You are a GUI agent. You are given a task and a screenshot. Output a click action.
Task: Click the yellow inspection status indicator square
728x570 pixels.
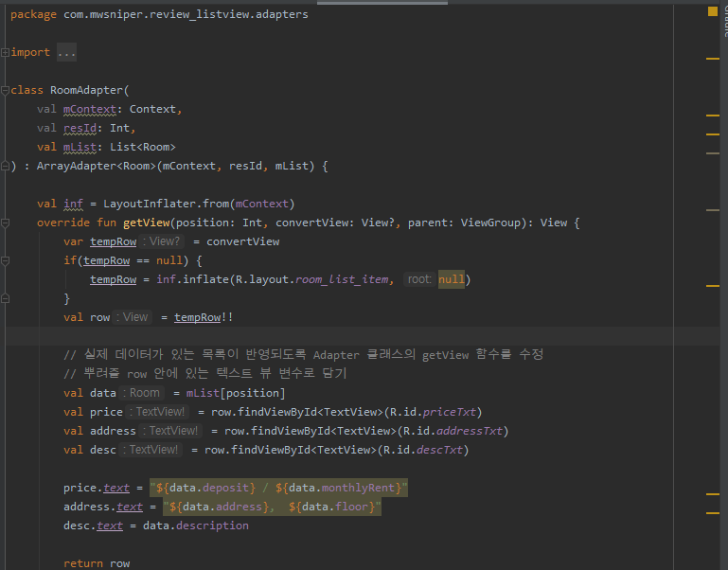pos(713,11)
